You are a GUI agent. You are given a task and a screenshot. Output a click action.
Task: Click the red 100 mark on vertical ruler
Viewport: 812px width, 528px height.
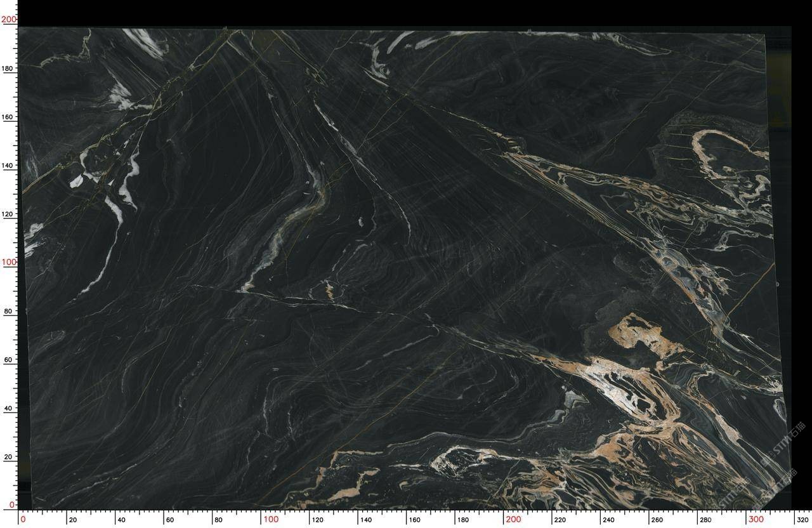pos(8,262)
